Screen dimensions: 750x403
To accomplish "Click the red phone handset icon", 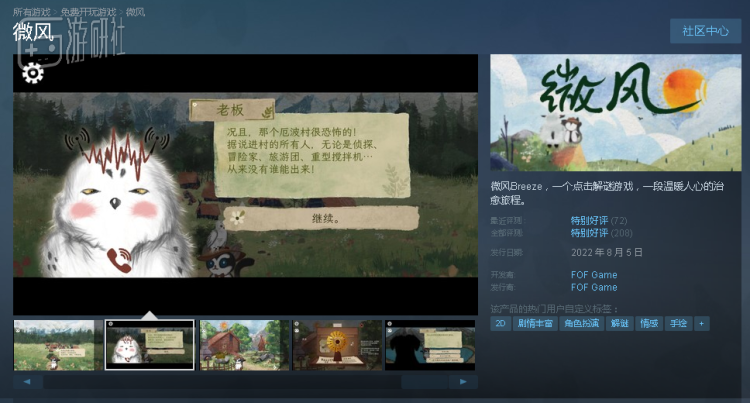I will [119, 260].
